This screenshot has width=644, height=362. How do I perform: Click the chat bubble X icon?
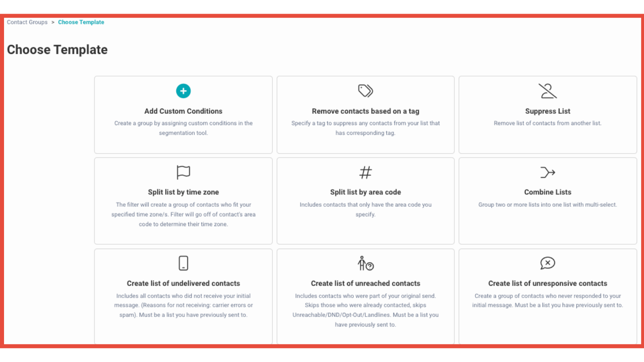pyautogui.click(x=547, y=263)
